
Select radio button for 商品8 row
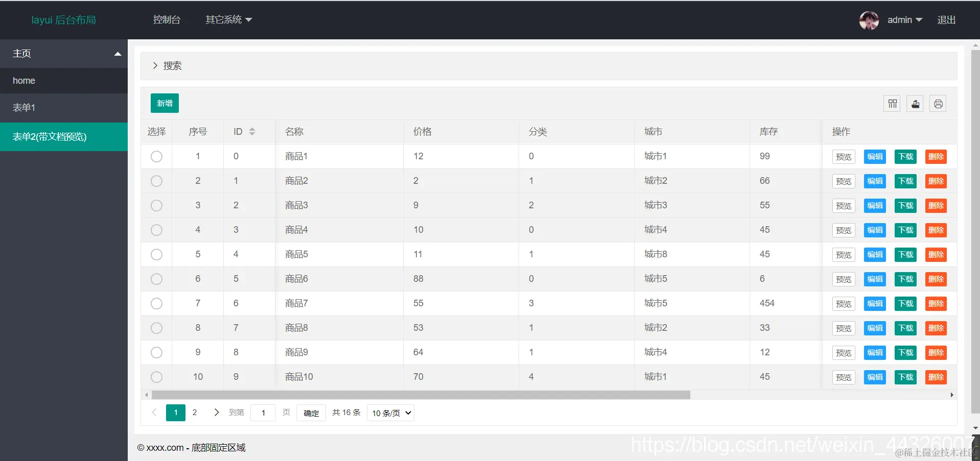pyautogui.click(x=156, y=328)
